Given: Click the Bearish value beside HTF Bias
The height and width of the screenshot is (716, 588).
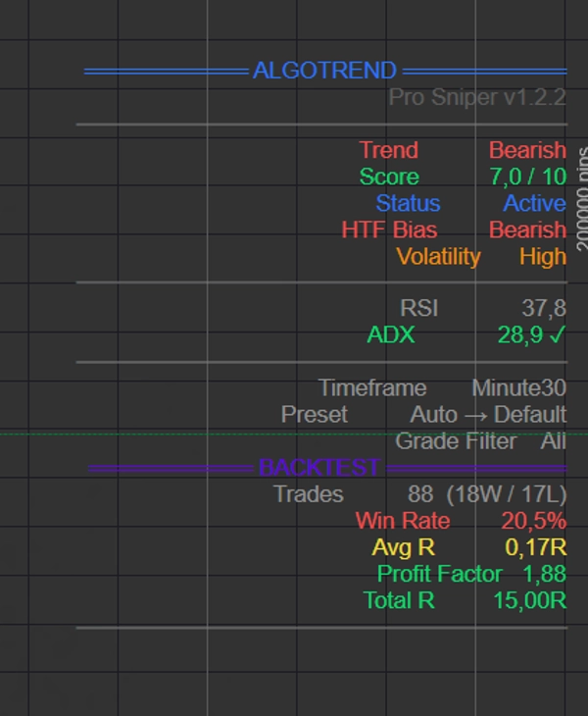Looking at the screenshot, I should (528, 230).
